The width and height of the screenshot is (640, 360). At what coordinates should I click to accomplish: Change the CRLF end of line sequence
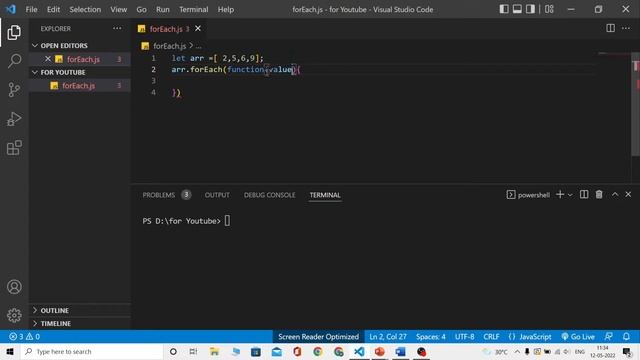coord(491,337)
